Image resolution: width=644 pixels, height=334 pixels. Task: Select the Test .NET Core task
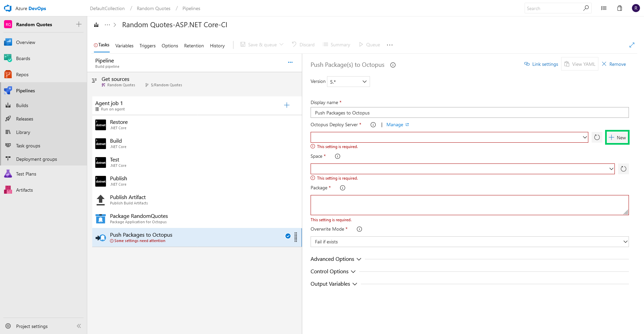197,162
